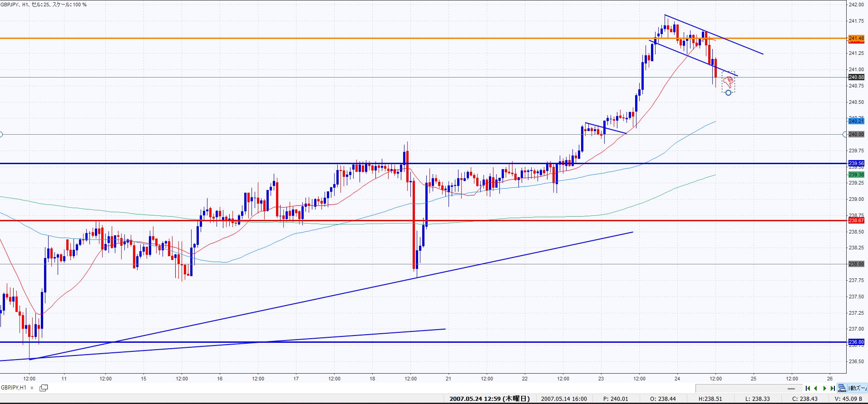Select the orange horizontal line's 241.48 price label
Screen dimensions: 868x404
pos(856,38)
